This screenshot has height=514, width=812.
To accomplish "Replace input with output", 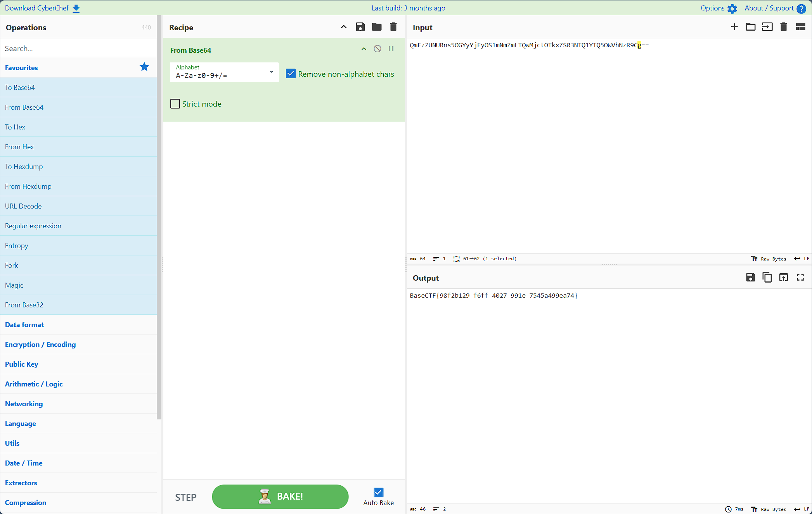I will [784, 278].
